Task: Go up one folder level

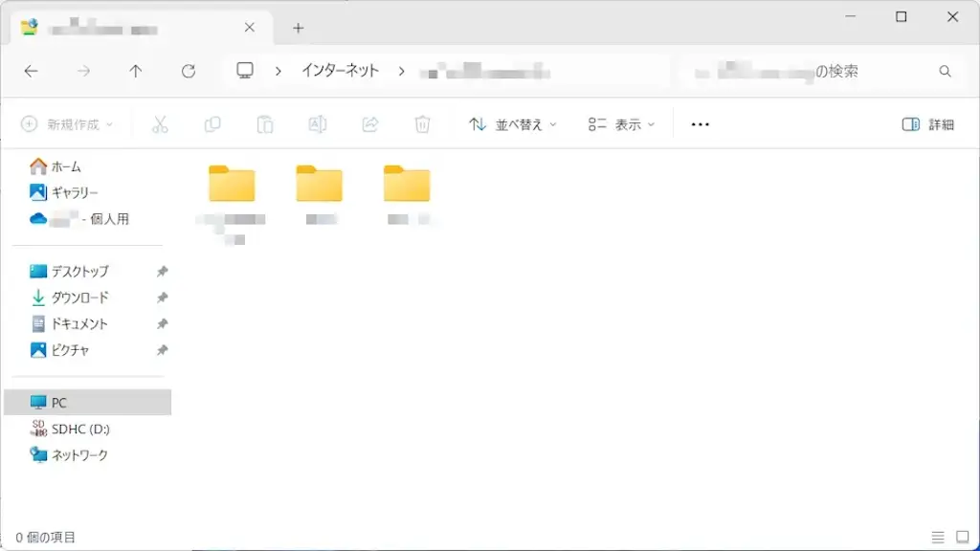Action: 136,71
